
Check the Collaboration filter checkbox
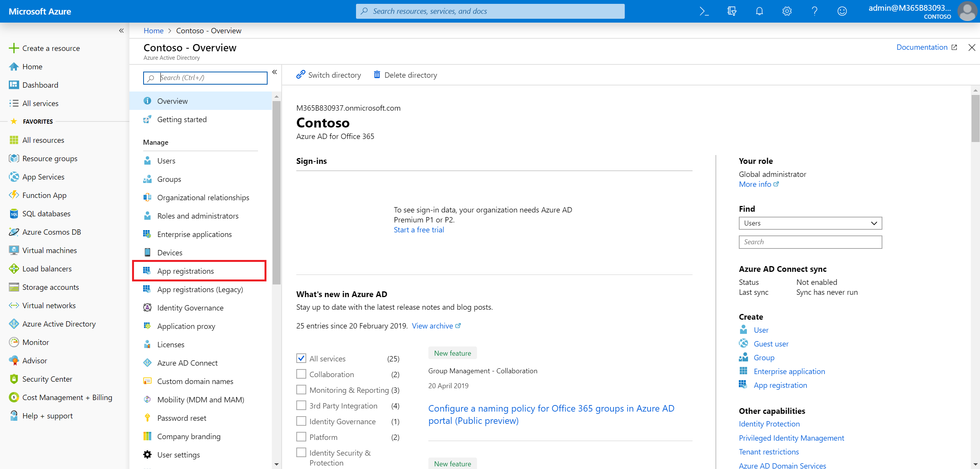pyautogui.click(x=301, y=374)
